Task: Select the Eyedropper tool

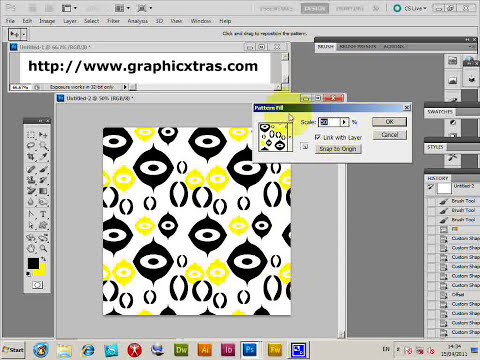Action: click(43, 157)
